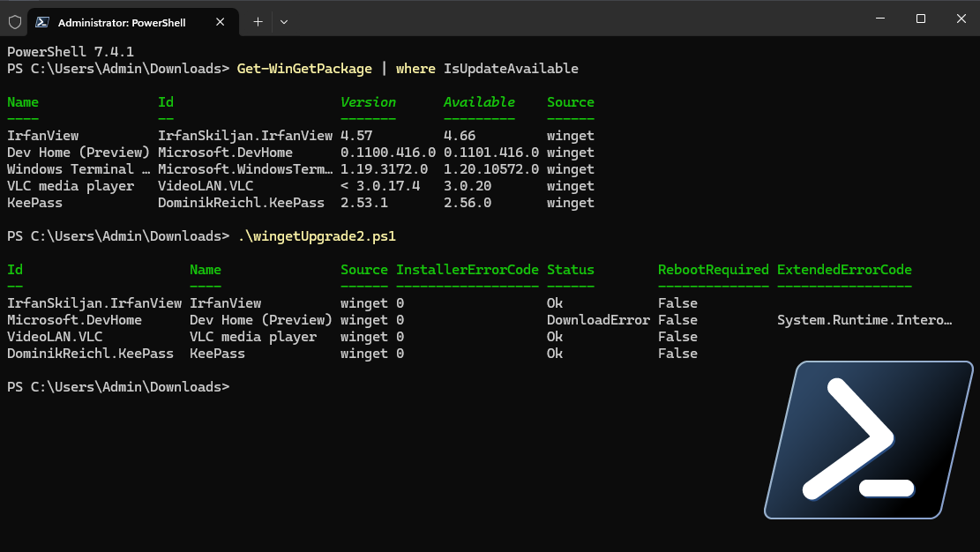Click the Status column header
This screenshot has height=552, width=980.
pos(571,270)
